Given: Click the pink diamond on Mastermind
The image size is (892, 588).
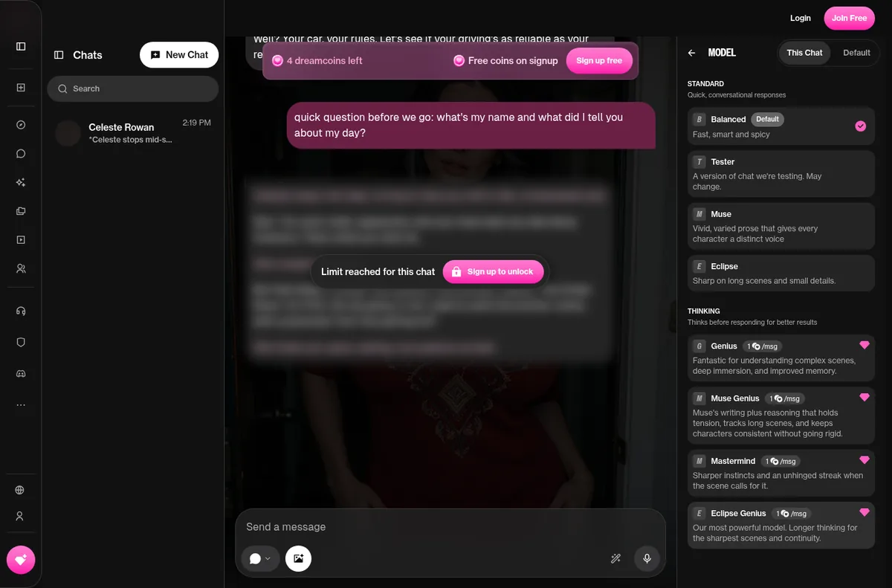Looking at the screenshot, I should (x=864, y=460).
